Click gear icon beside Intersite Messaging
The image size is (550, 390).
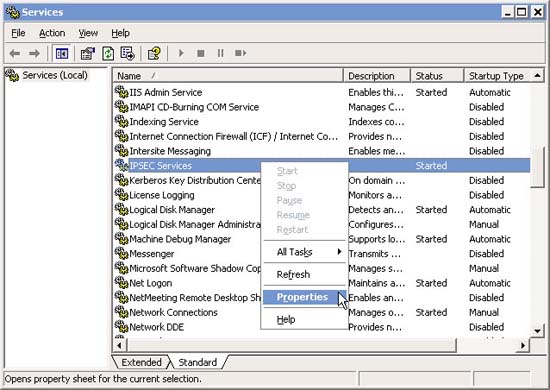point(121,151)
